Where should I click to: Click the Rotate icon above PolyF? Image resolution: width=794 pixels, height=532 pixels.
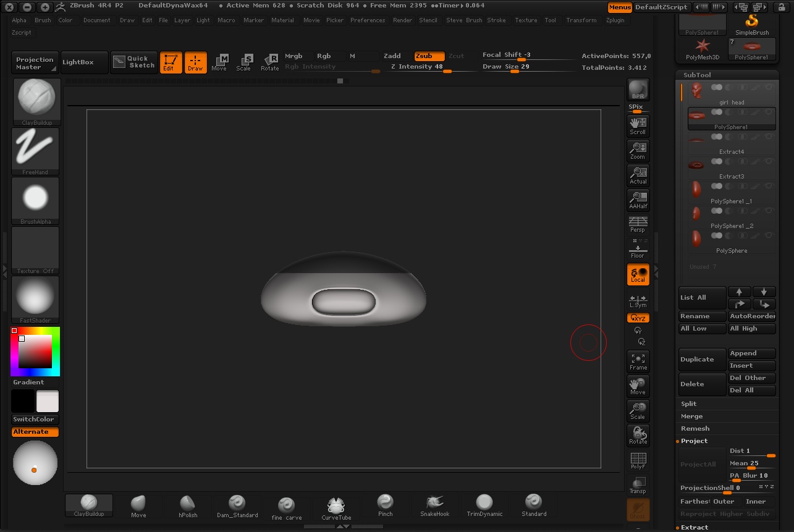pos(638,436)
